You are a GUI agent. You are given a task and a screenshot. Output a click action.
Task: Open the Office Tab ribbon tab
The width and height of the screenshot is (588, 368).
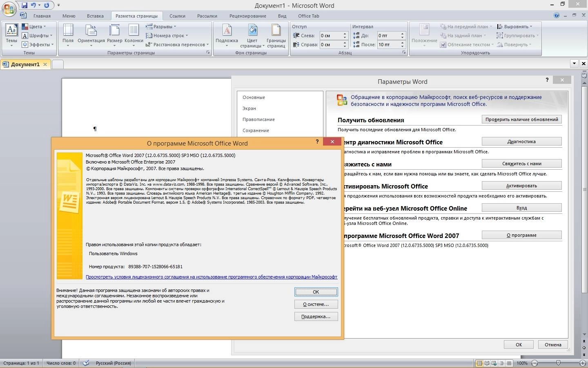(309, 16)
